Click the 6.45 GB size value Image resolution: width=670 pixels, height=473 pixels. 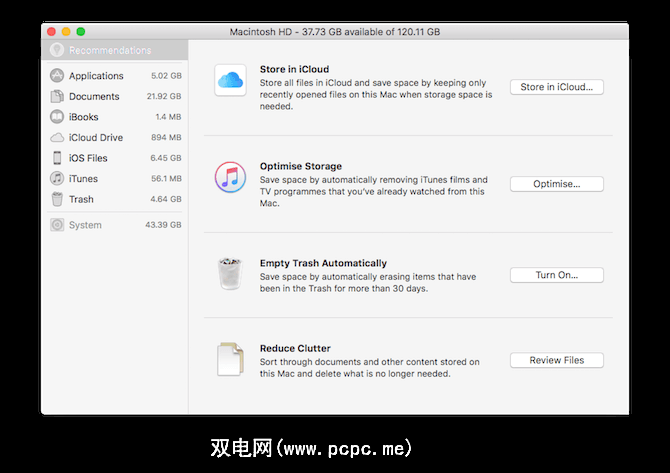tap(166, 158)
